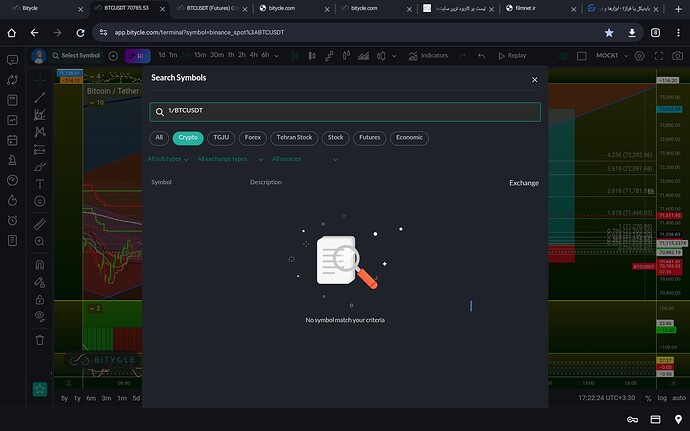Open chat panel in left sidebar
Viewport: 690px width, 431px height.
coord(12,60)
